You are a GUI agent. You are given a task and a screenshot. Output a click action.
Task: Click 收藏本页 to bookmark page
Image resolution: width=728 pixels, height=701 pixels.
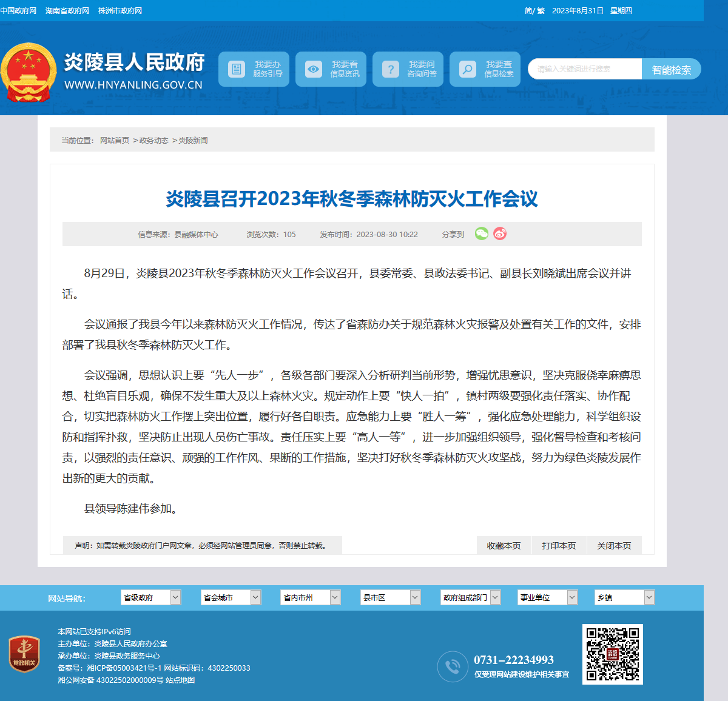504,545
